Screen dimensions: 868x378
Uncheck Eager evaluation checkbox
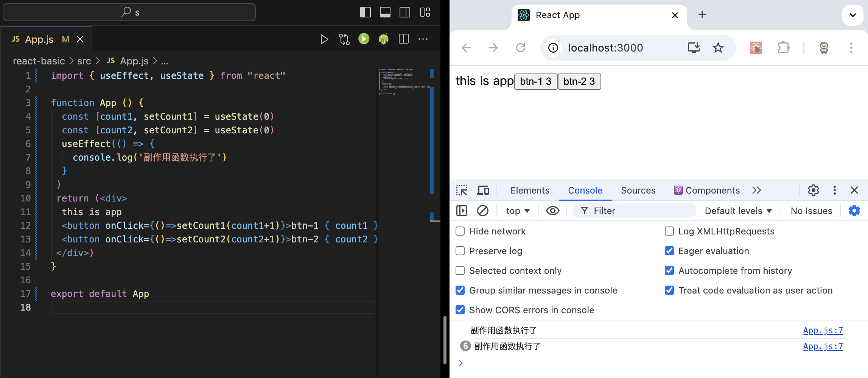pyautogui.click(x=669, y=251)
